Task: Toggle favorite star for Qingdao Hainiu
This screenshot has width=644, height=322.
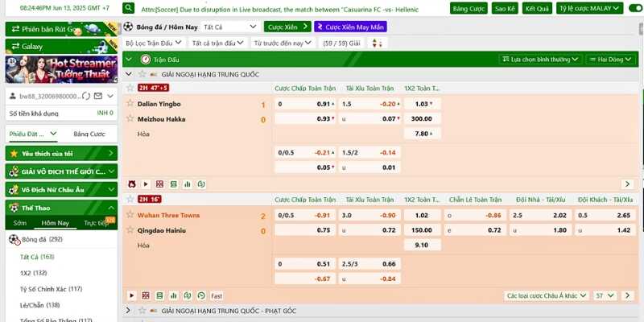Action: click(131, 230)
